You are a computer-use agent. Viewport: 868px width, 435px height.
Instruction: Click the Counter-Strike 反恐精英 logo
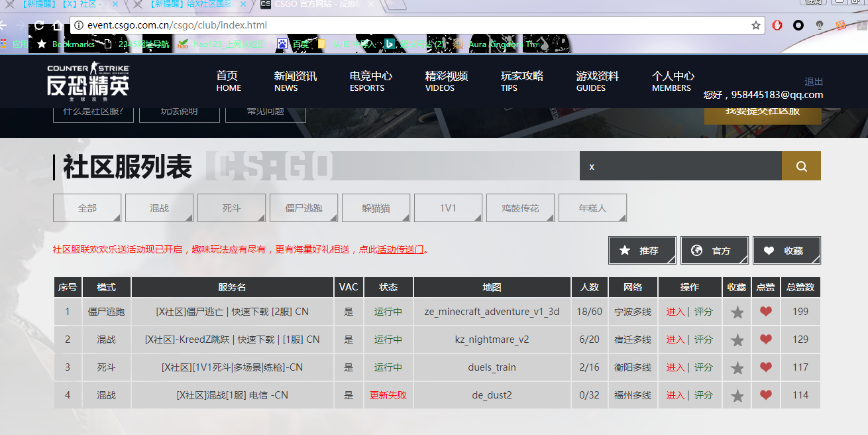88,81
